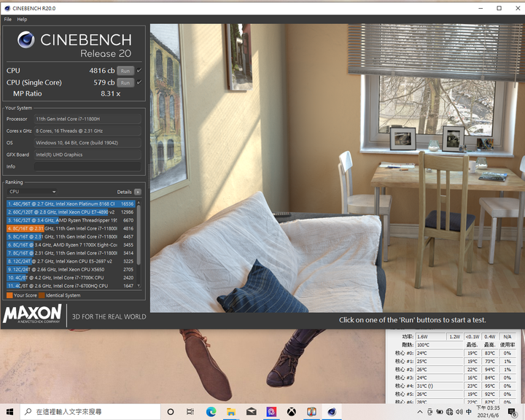Click the 核心 #2 max temperature 94°C
The width and height of the screenshot is (525, 420).
coord(489,370)
